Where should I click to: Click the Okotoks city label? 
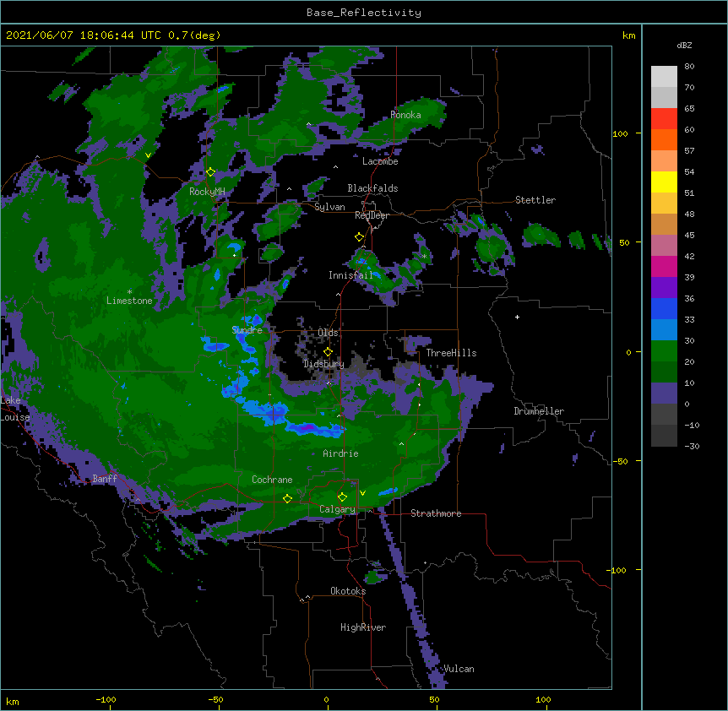pyautogui.click(x=348, y=591)
